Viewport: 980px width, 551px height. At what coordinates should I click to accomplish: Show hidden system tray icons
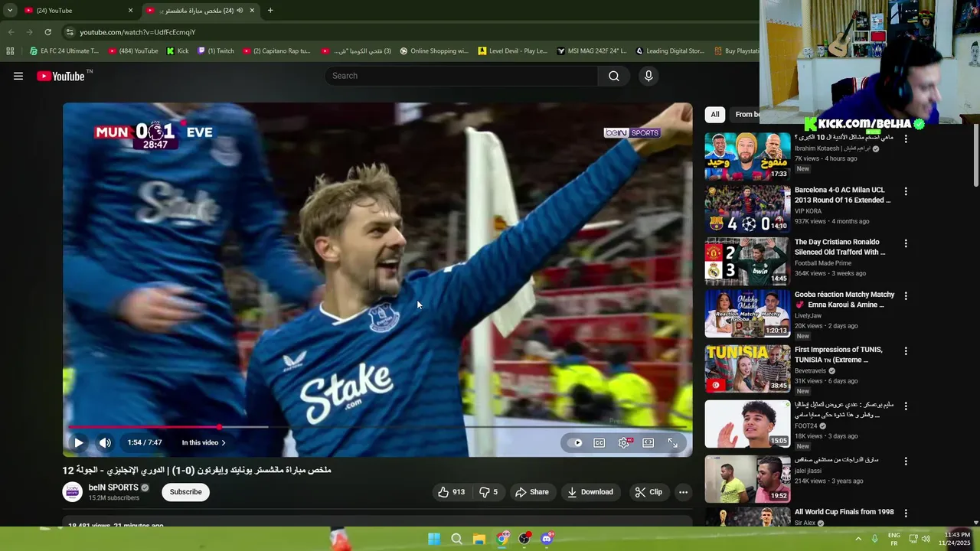pyautogui.click(x=858, y=539)
